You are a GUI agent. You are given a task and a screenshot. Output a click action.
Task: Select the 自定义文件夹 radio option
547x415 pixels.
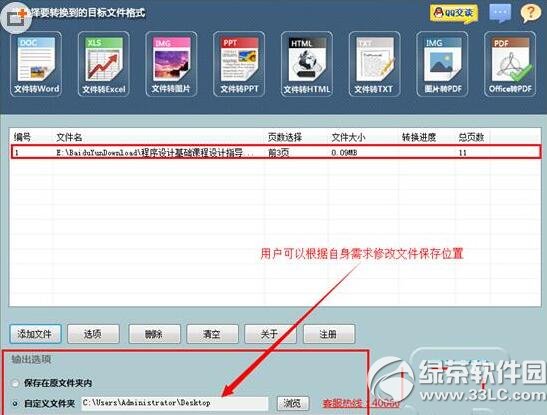click(15, 403)
